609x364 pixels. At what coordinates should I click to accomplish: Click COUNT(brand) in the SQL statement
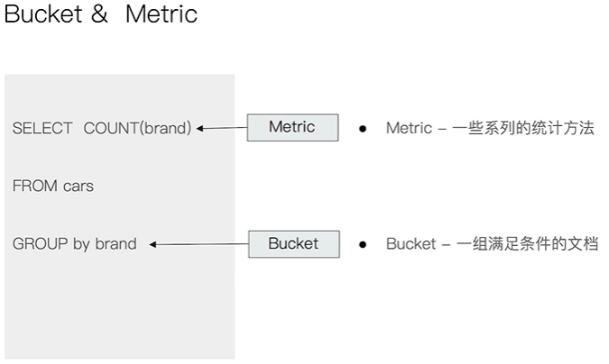pos(137,129)
